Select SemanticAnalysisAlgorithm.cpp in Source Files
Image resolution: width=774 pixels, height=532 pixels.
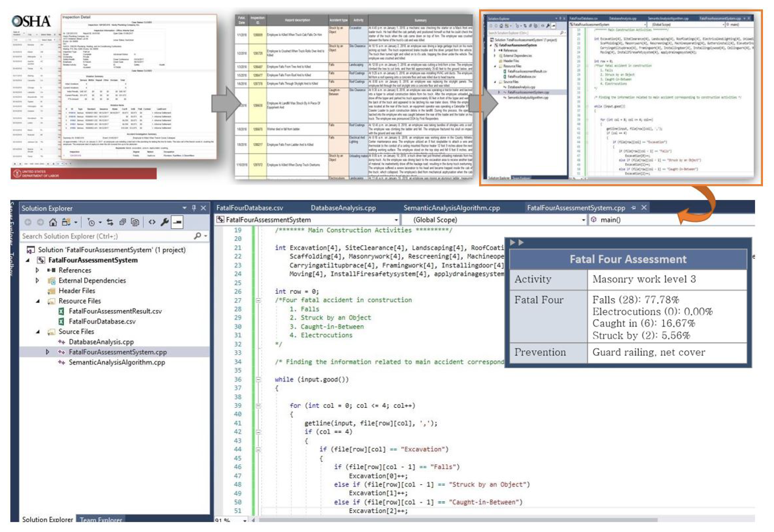(x=117, y=363)
